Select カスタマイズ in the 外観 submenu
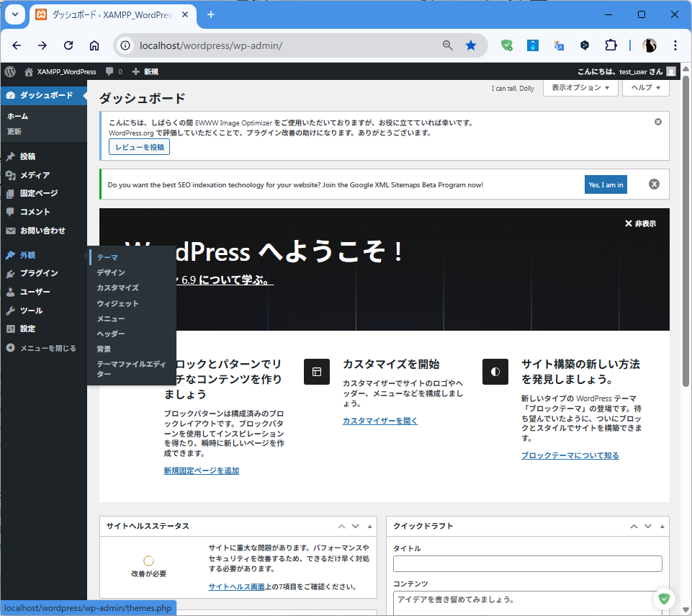The image size is (692, 616). click(x=118, y=287)
